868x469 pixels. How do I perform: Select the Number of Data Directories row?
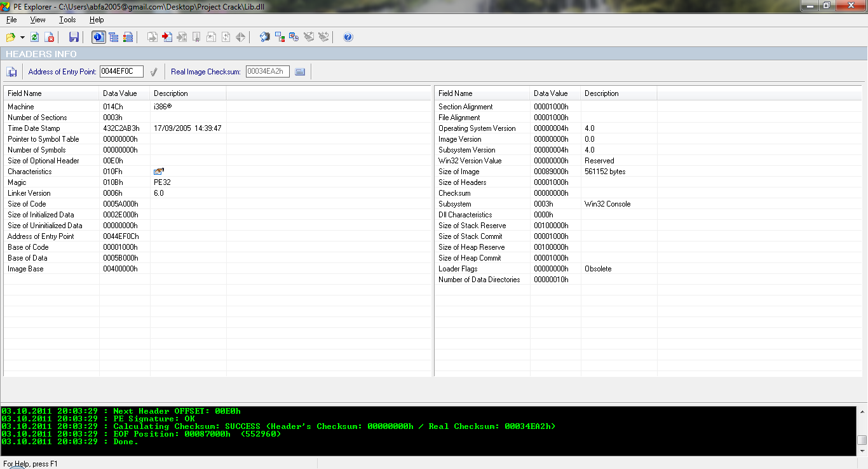(x=648, y=280)
